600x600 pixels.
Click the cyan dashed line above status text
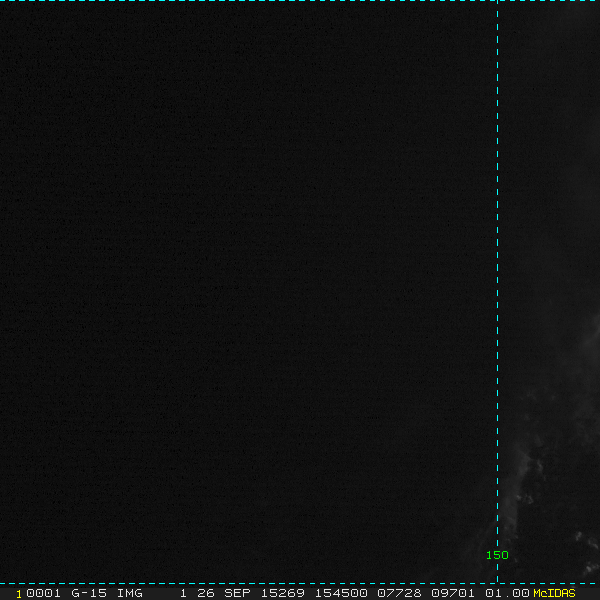pyautogui.click(x=300, y=582)
